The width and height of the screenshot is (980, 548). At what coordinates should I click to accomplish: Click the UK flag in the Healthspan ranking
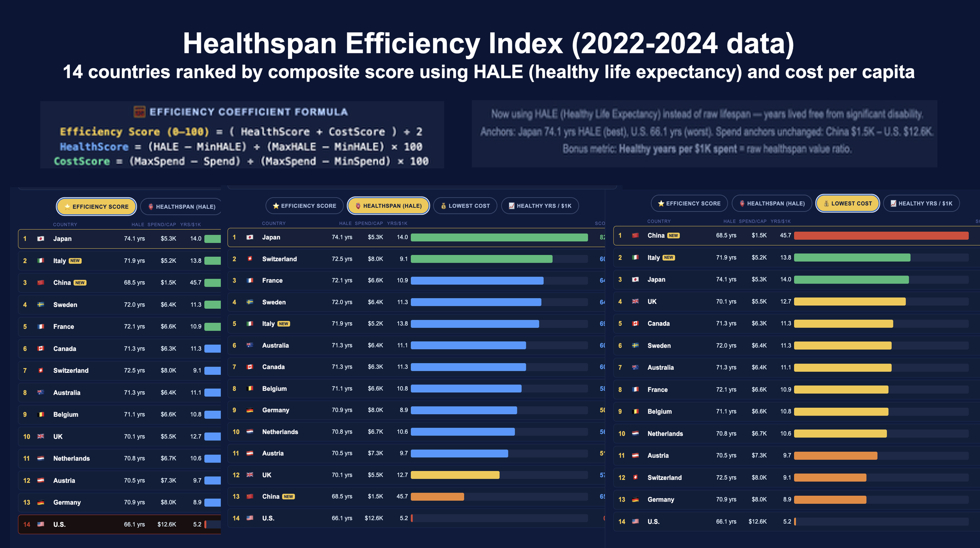250,475
